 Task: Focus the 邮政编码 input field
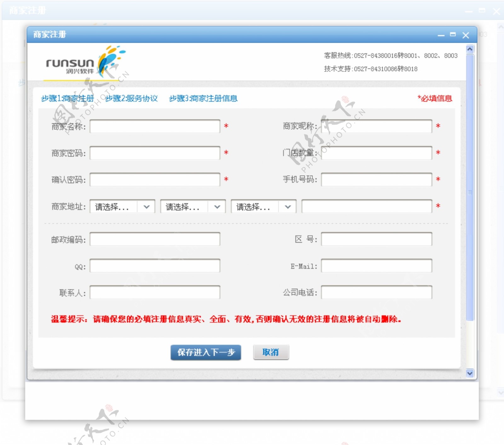[155, 239]
